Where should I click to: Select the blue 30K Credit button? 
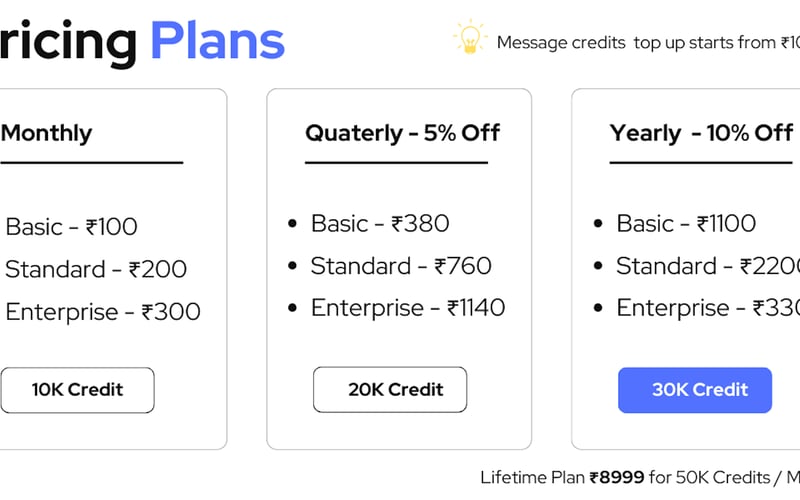point(695,390)
